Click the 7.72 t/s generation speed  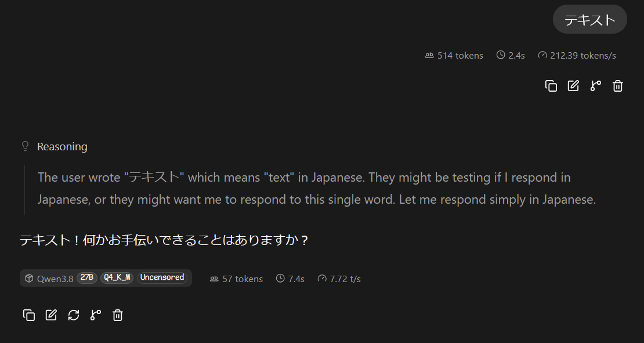tap(339, 279)
